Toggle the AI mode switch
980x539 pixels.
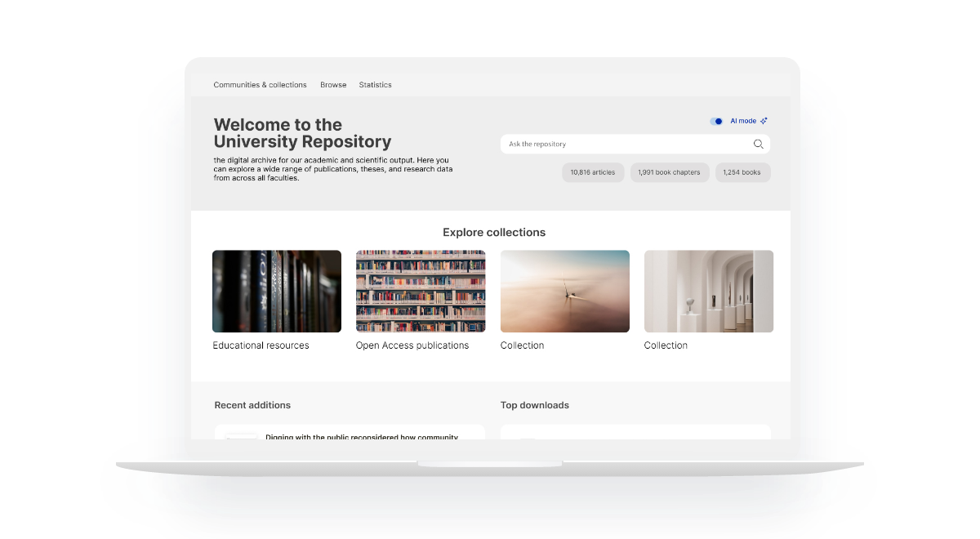(x=717, y=121)
